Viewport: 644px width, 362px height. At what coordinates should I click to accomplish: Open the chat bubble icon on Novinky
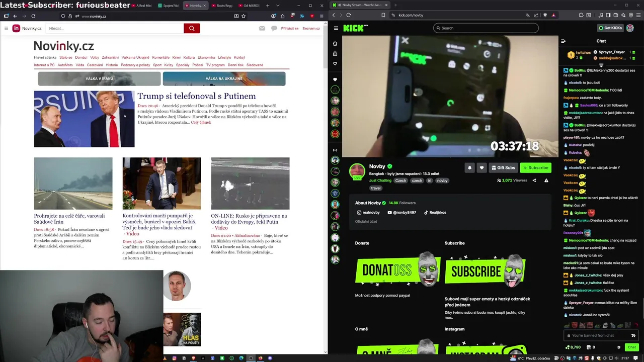[x=274, y=28]
